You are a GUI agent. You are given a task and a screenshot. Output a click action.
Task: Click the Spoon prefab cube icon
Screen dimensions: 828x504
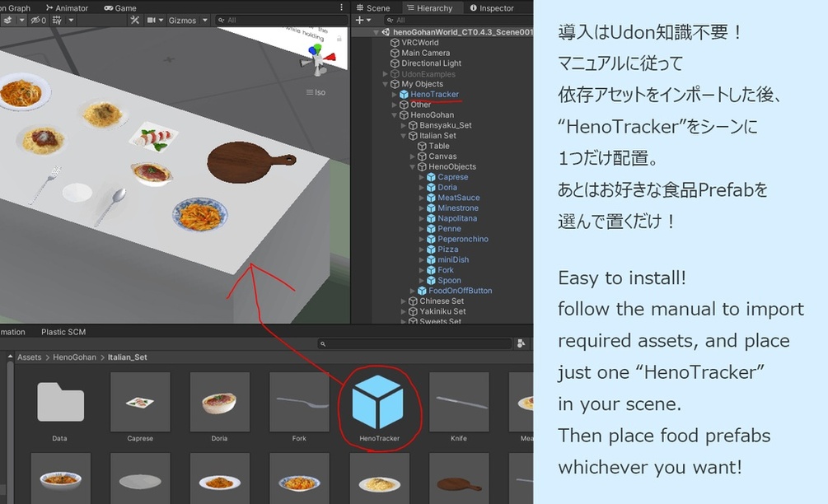tap(431, 280)
